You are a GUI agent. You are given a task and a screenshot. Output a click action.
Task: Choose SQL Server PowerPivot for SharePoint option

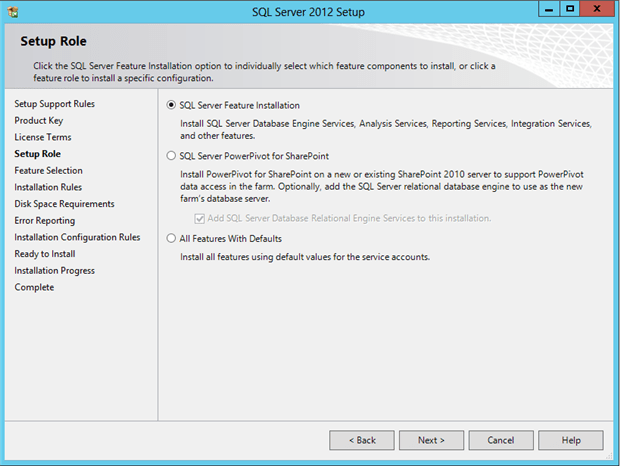coord(171,156)
